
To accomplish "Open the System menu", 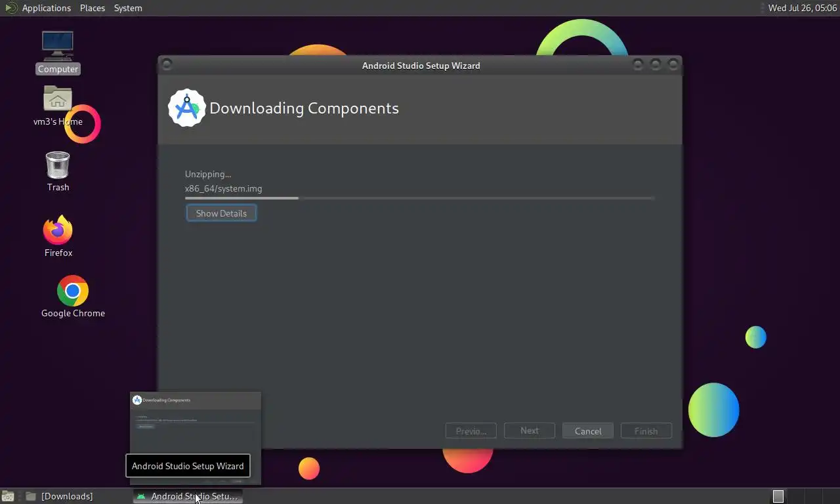I will click(128, 8).
